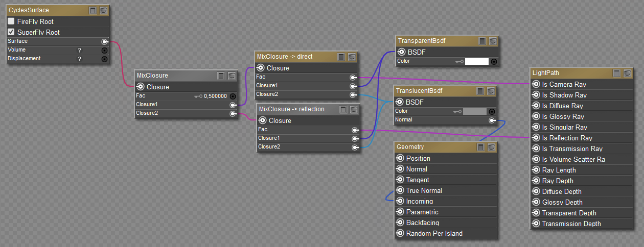Click the Color input socket on TranslucentBsdf
This screenshot has height=247, width=644.
(492, 111)
